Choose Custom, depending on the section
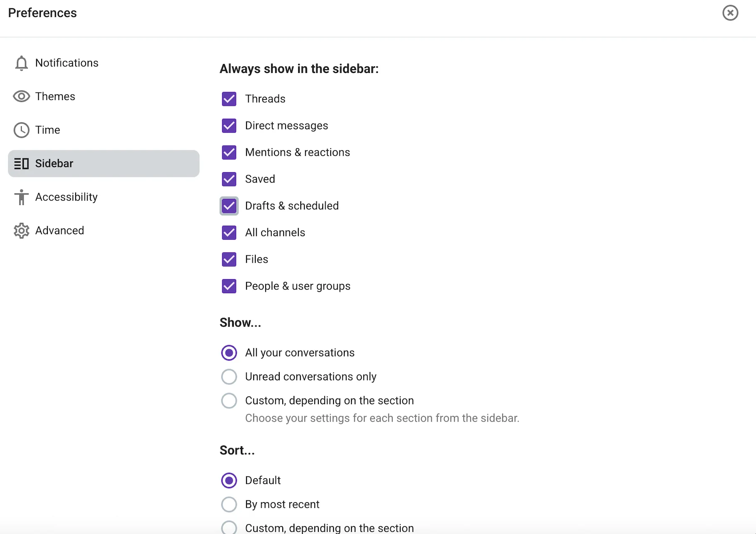Screen dimensions: 756x534 (229, 400)
